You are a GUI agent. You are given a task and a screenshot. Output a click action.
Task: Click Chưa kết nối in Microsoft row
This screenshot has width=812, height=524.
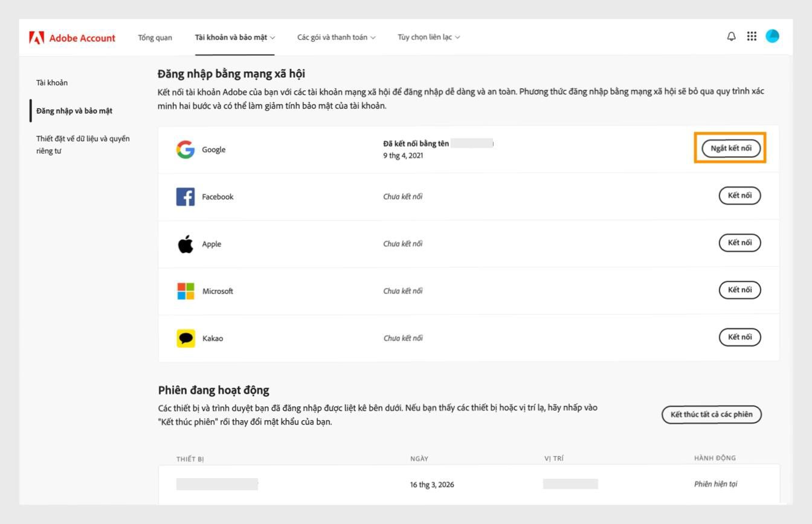pos(403,291)
